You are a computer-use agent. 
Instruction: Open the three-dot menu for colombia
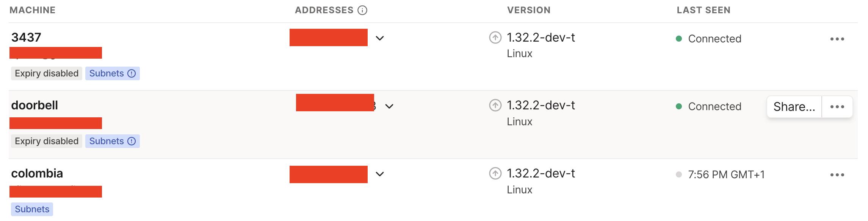[837, 175]
